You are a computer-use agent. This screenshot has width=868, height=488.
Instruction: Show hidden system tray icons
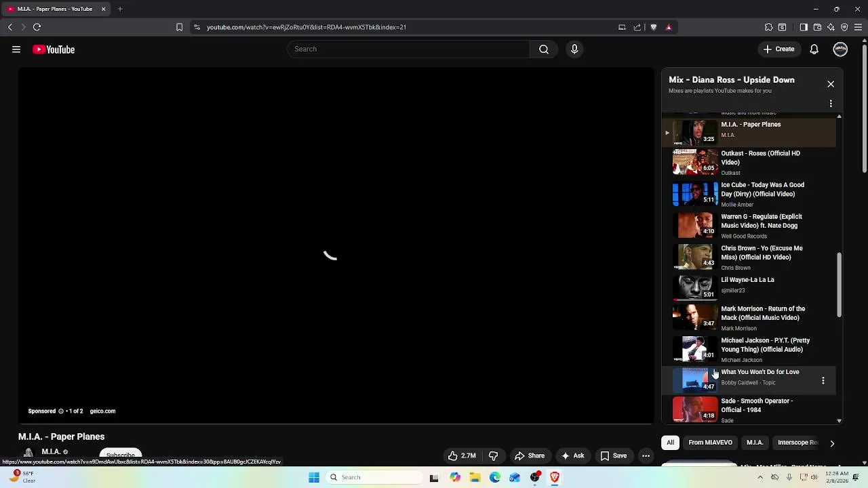[x=760, y=477]
